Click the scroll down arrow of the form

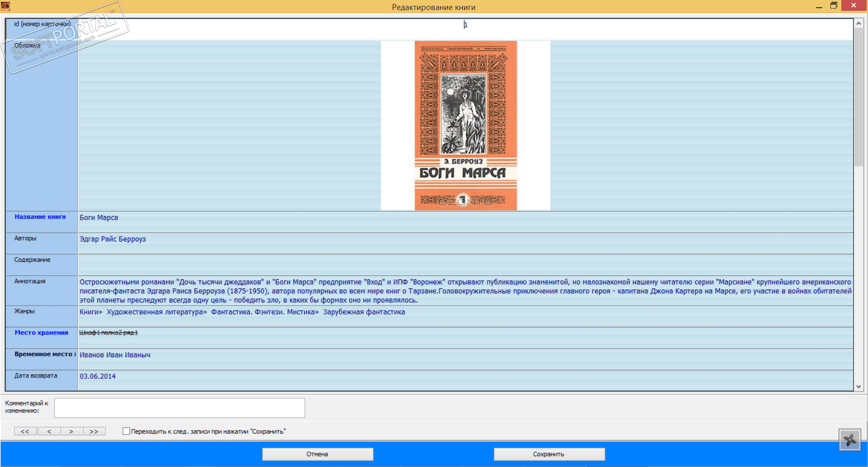pos(859,387)
